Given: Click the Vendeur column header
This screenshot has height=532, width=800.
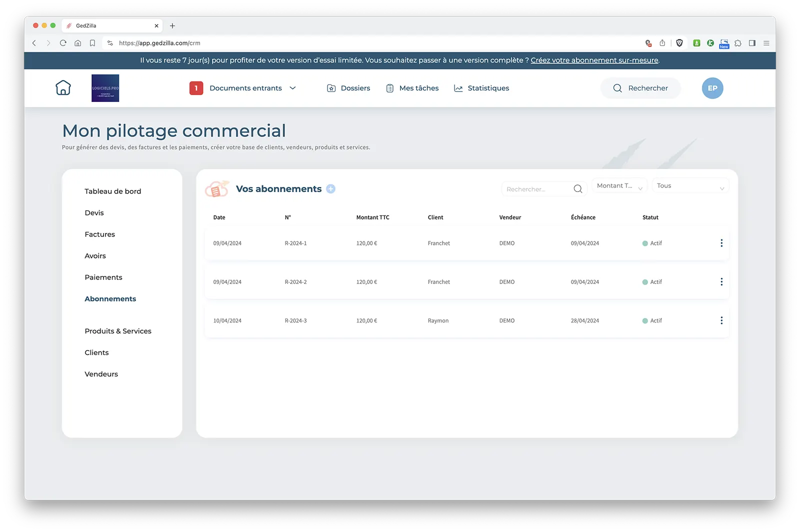Looking at the screenshot, I should tap(510, 217).
